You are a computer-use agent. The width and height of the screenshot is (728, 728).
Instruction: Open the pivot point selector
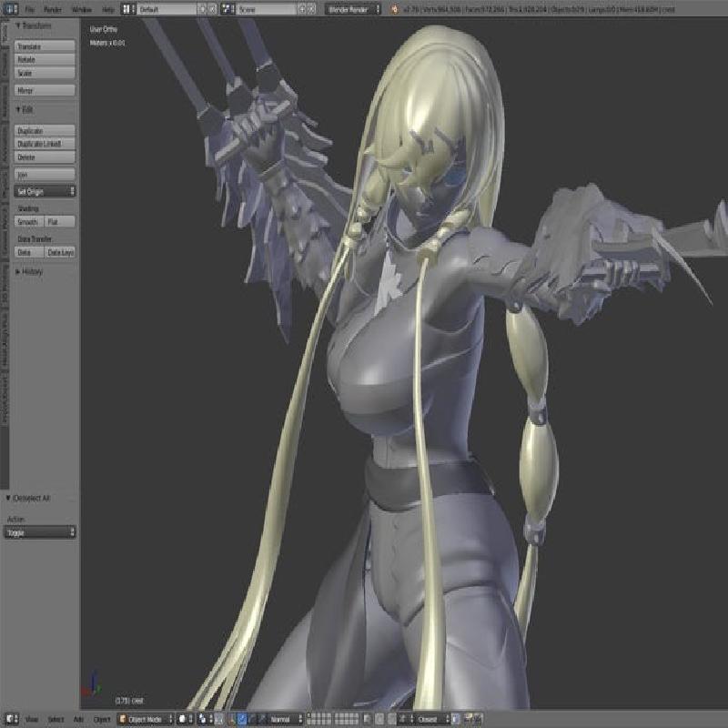click(x=205, y=719)
